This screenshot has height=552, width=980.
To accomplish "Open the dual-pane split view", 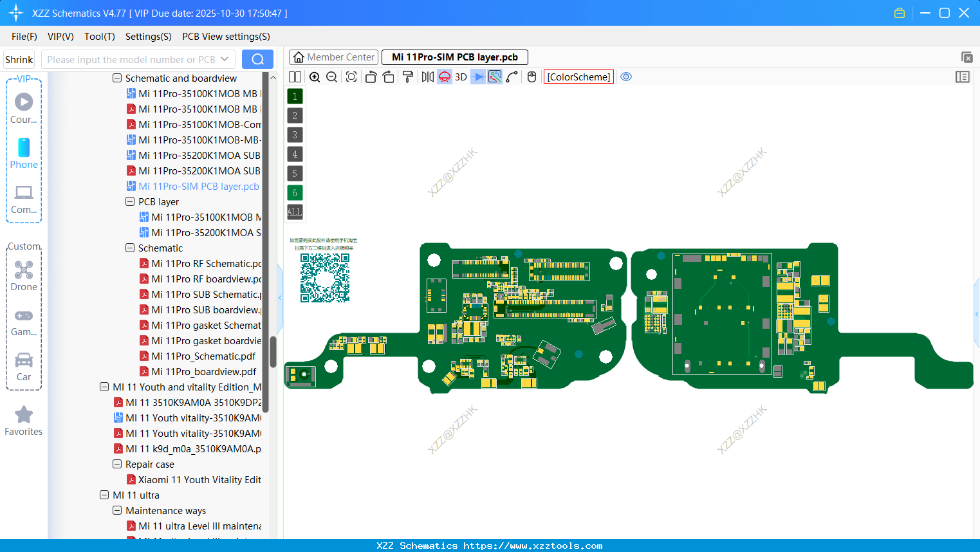I will click(x=294, y=77).
